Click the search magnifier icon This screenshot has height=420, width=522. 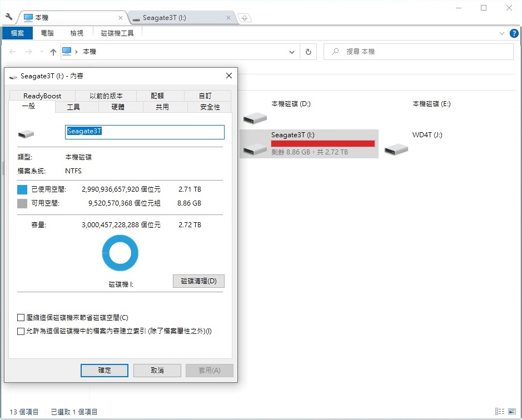(x=335, y=52)
